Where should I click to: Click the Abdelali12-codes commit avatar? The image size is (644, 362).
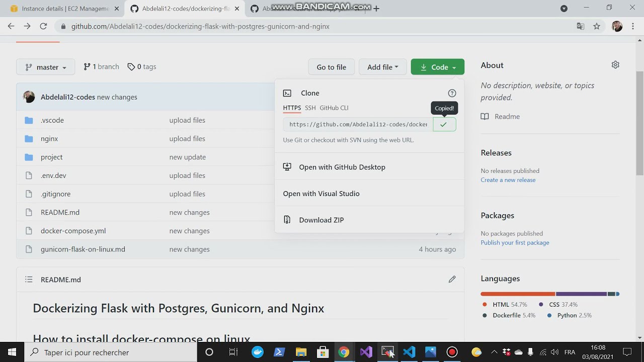point(29,97)
